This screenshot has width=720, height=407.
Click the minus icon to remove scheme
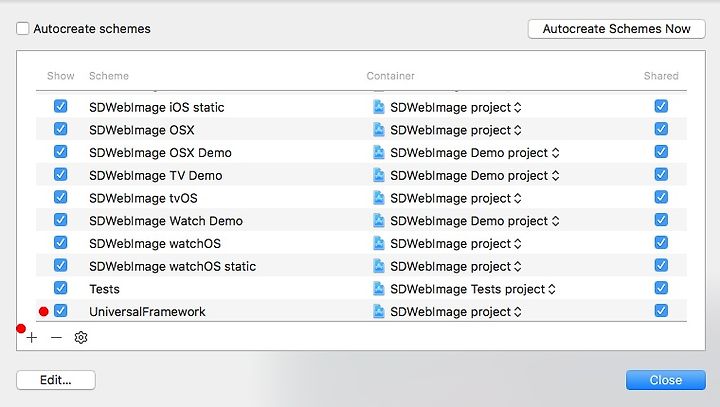[x=56, y=338]
